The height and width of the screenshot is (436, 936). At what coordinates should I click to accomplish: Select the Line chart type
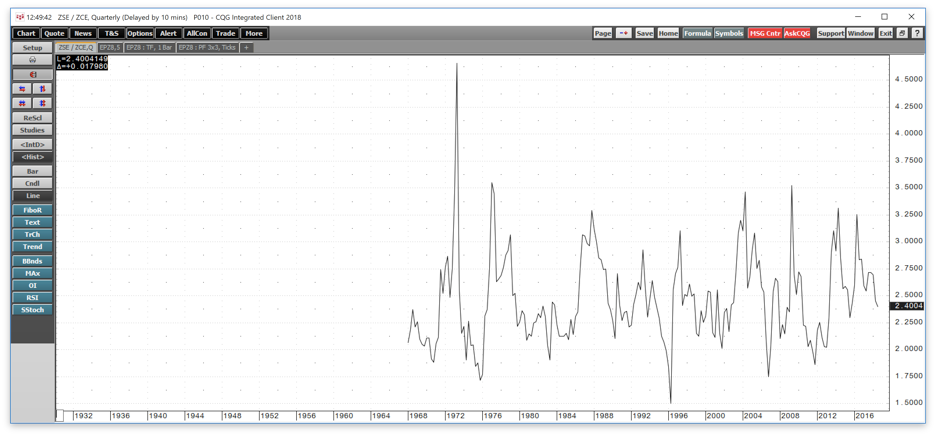click(32, 195)
